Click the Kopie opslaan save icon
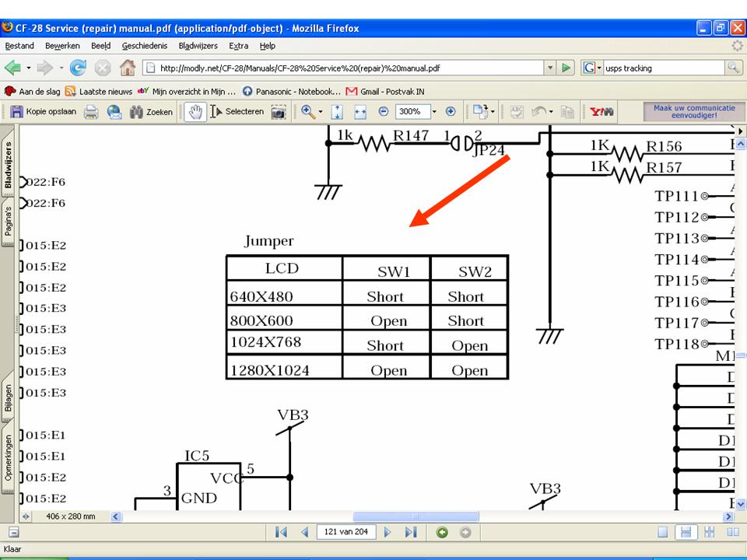The image size is (747, 560). pos(16,111)
